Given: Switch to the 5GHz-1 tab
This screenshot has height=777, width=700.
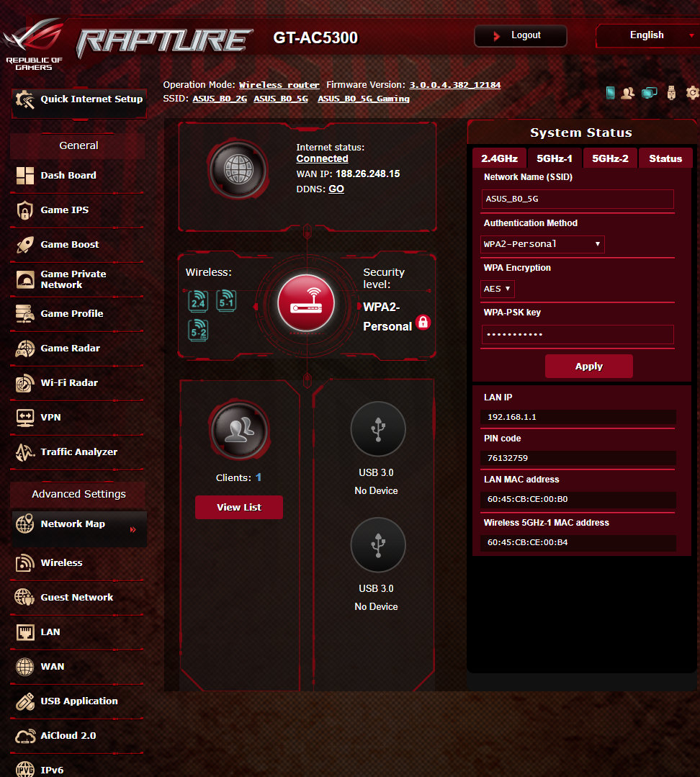Looking at the screenshot, I should (555, 158).
